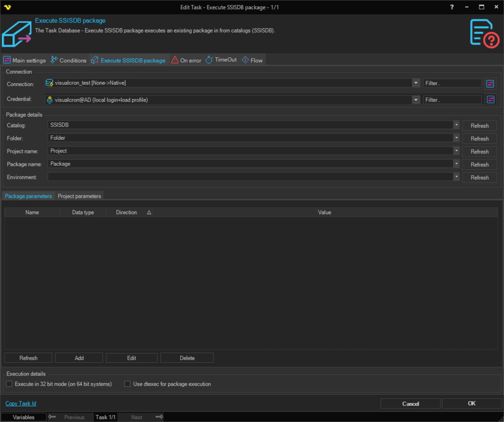Click the Previous arrow icon
Image resolution: width=504 pixels, height=422 pixels.
[52, 417]
